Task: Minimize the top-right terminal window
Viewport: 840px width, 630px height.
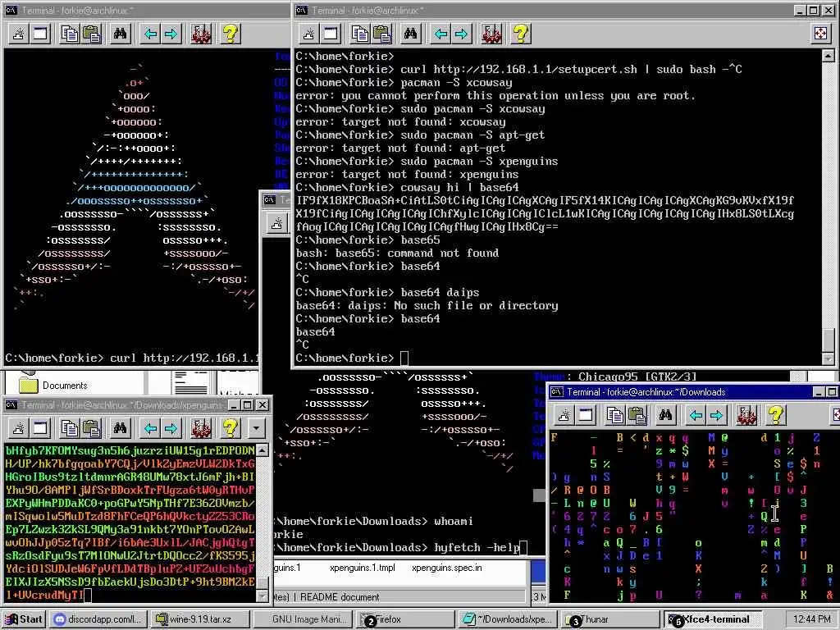Action: click(799, 10)
